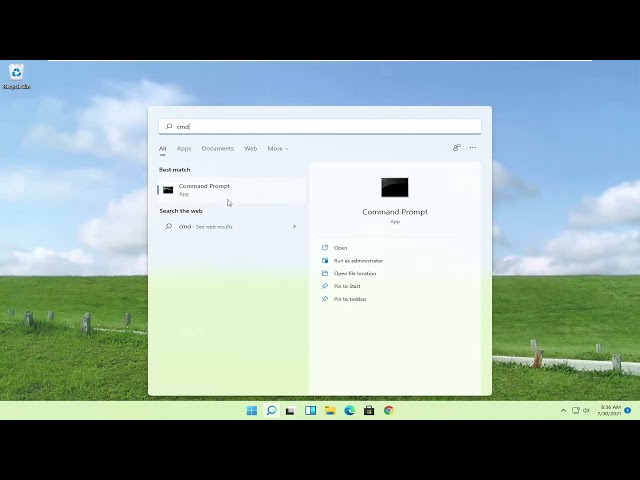Screen dimensions: 640x480
Task: Click the Command Prompt title in preview panel
Action: (395, 212)
